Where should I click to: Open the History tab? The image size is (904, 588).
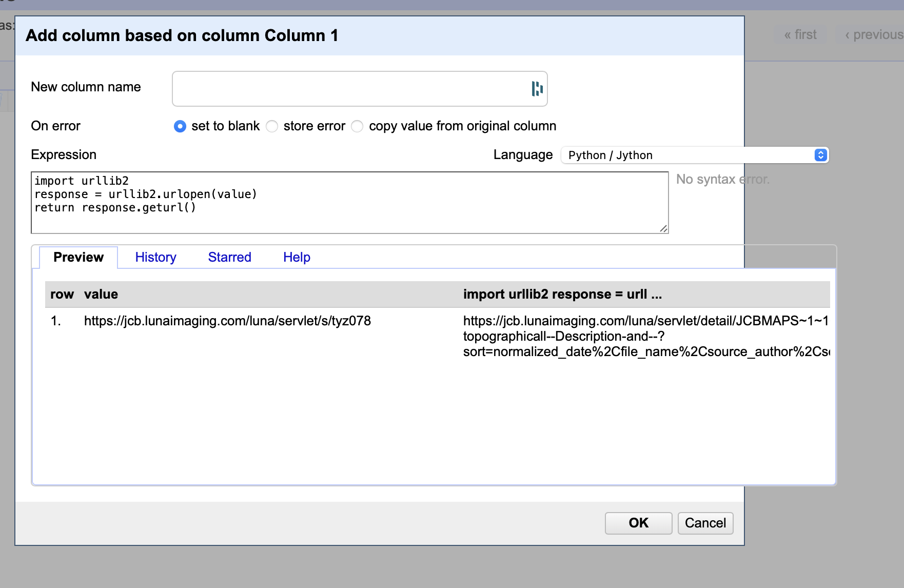[155, 257]
